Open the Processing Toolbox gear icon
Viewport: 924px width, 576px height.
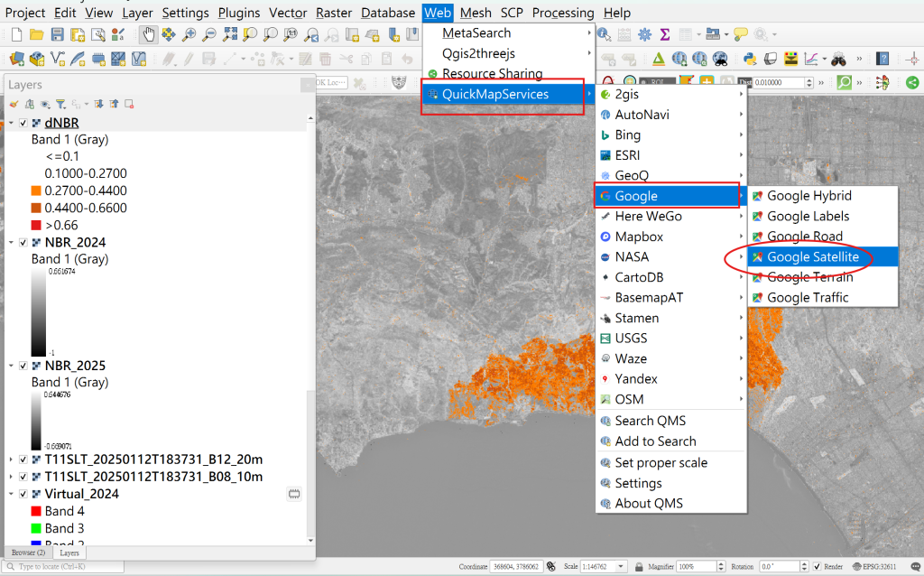coord(644,35)
